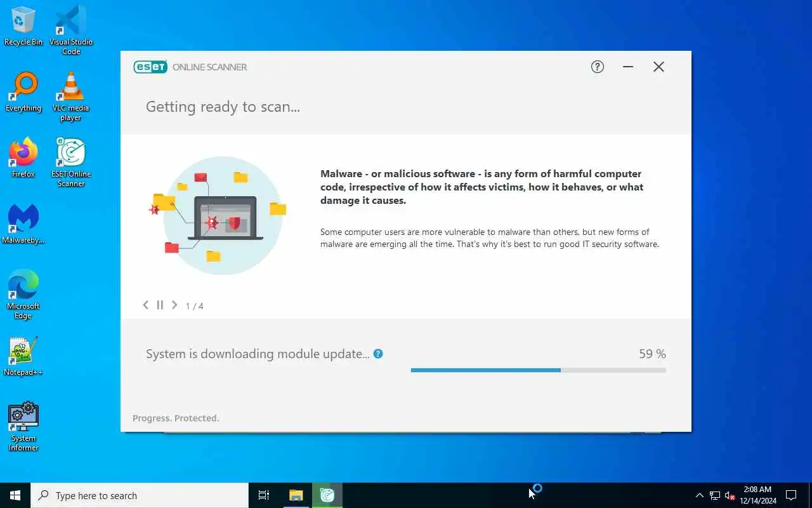
Task: Open the network status tray icon
Action: click(x=715, y=495)
